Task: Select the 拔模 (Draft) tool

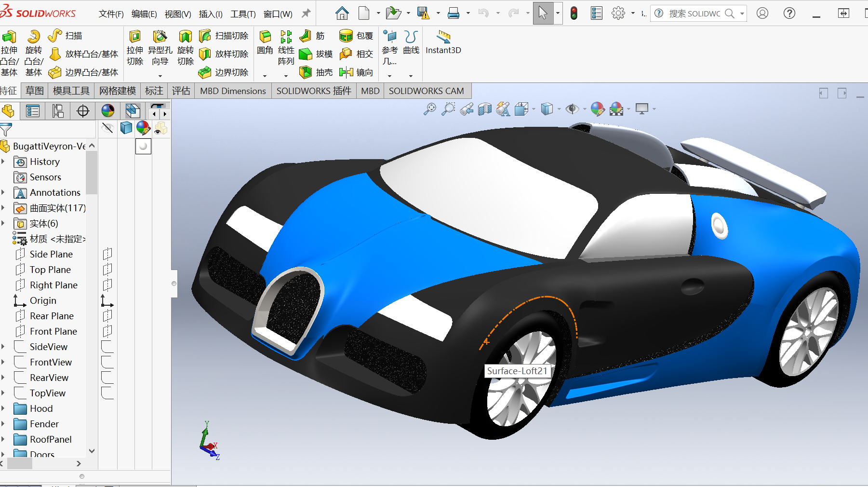Action: (x=316, y=54)
